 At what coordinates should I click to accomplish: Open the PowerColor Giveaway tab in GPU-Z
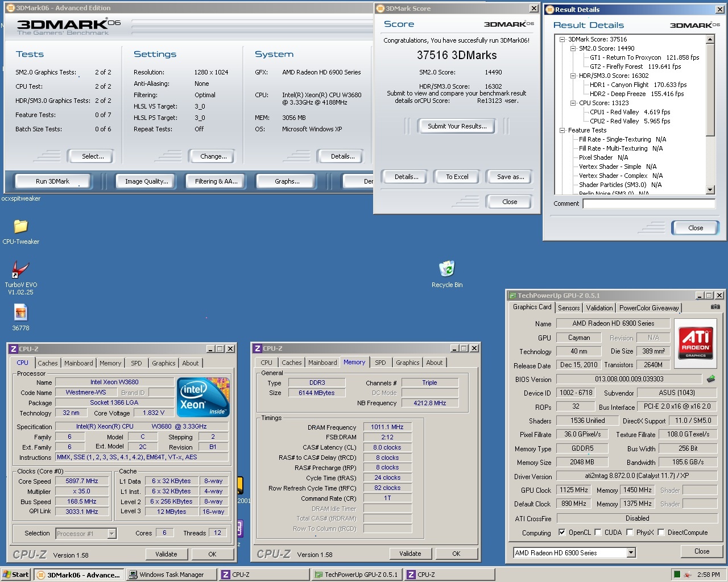point(649,308)
